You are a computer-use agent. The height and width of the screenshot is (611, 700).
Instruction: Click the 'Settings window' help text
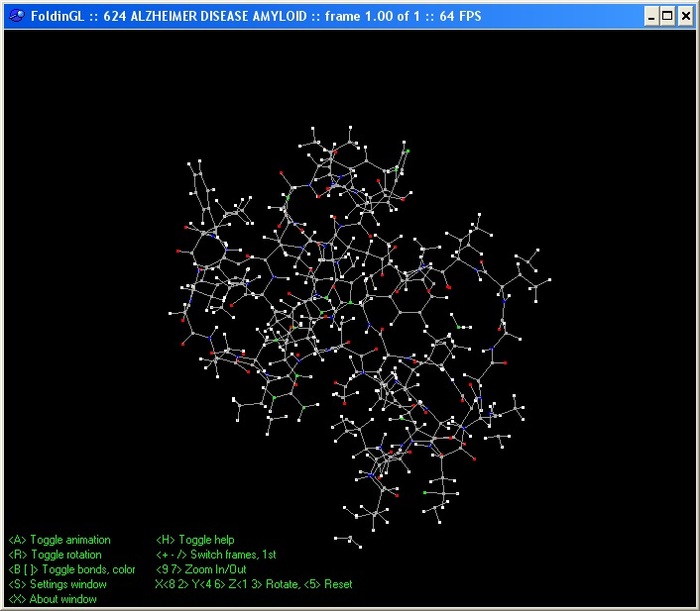[x=67, y=585]
